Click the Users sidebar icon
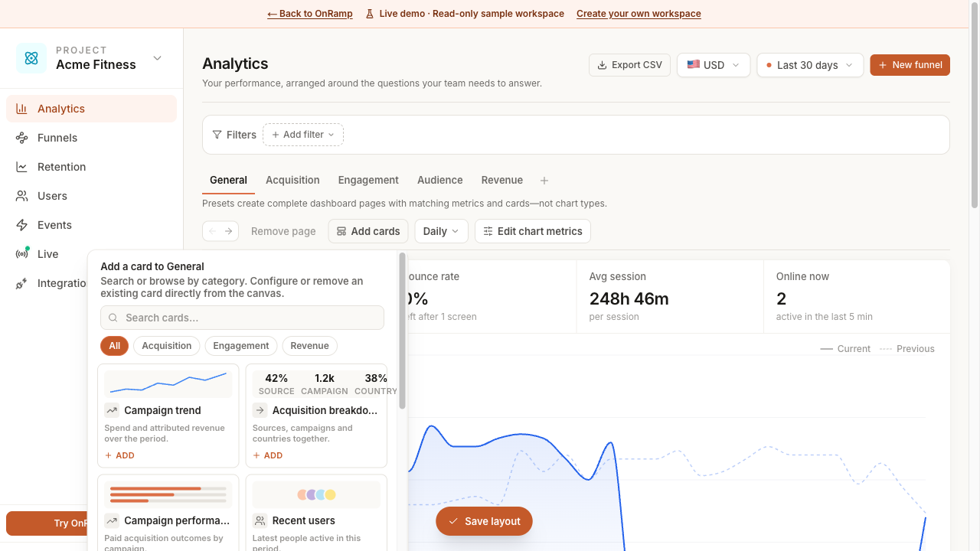This screenshot has width=980, height=551. click(22, 196)
